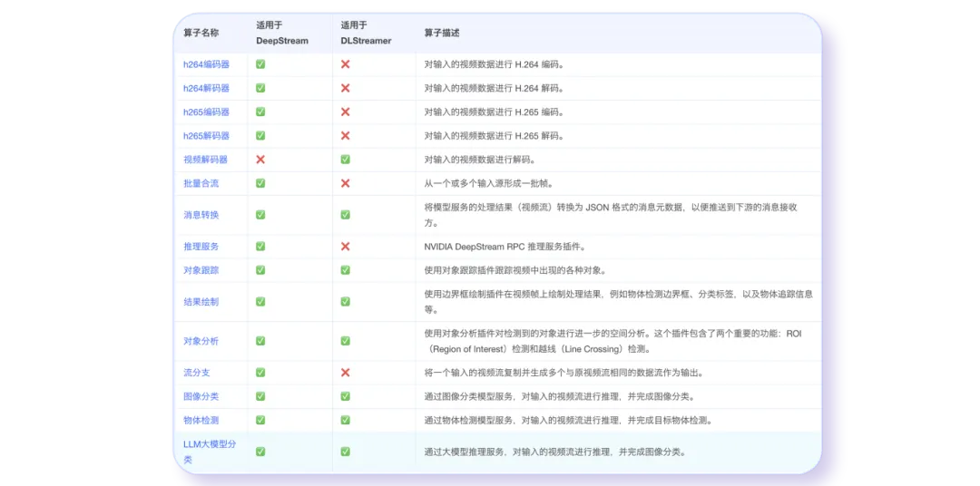Open the 消息转换 operator link
The image size is (980, 486).
coord(201,215)
